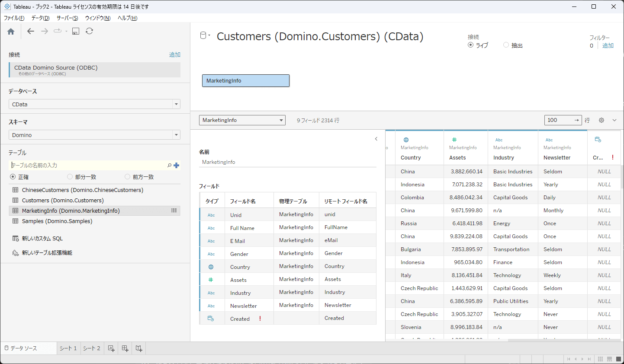
Task: Click the table name search input field
Action: 88,165
